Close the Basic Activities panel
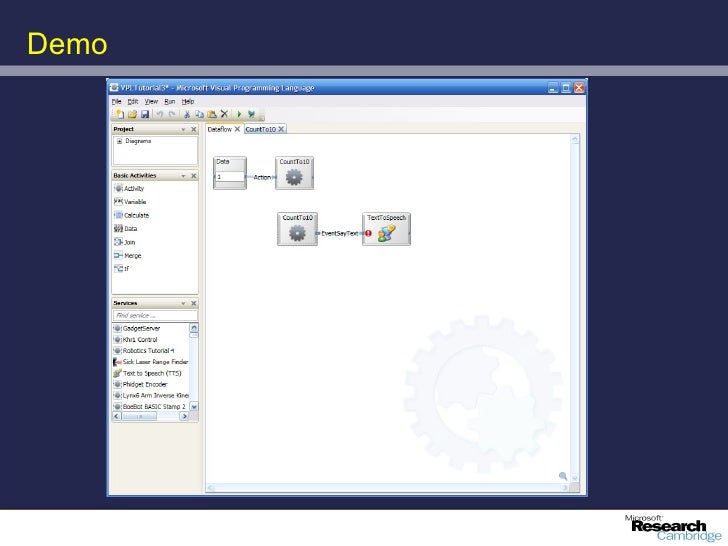This screenshot has width=728, height=546. pos(194,176)
